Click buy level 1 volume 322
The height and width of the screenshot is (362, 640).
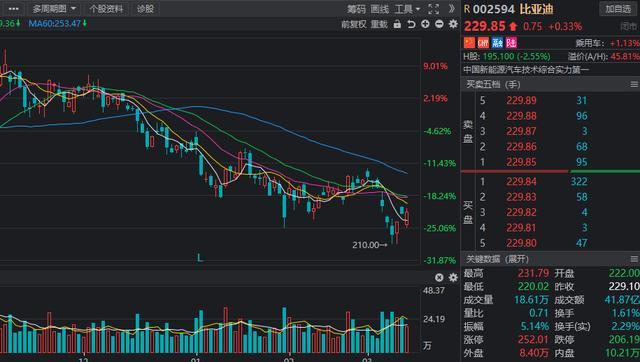pos(579,182)
